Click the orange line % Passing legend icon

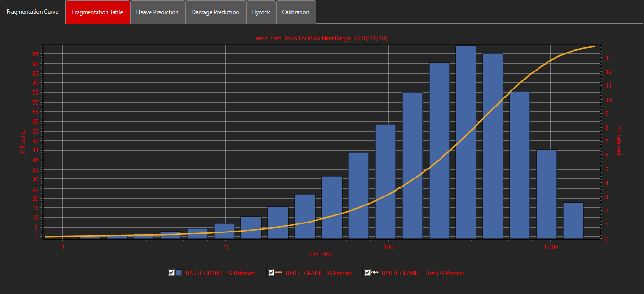279,273
